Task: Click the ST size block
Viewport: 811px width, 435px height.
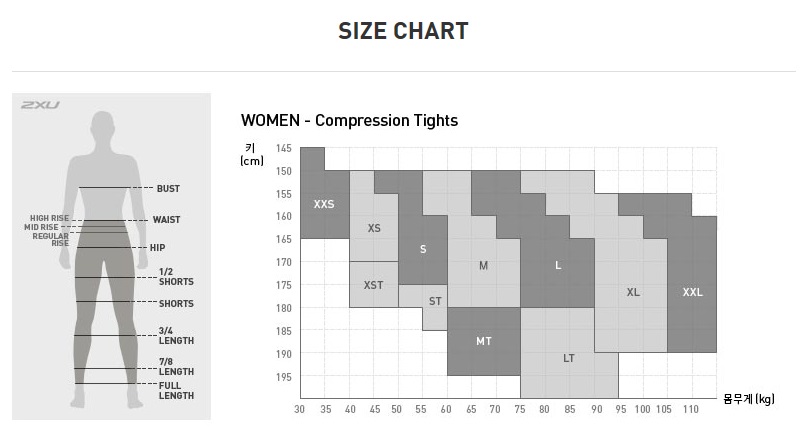Action: pos(435,301)
